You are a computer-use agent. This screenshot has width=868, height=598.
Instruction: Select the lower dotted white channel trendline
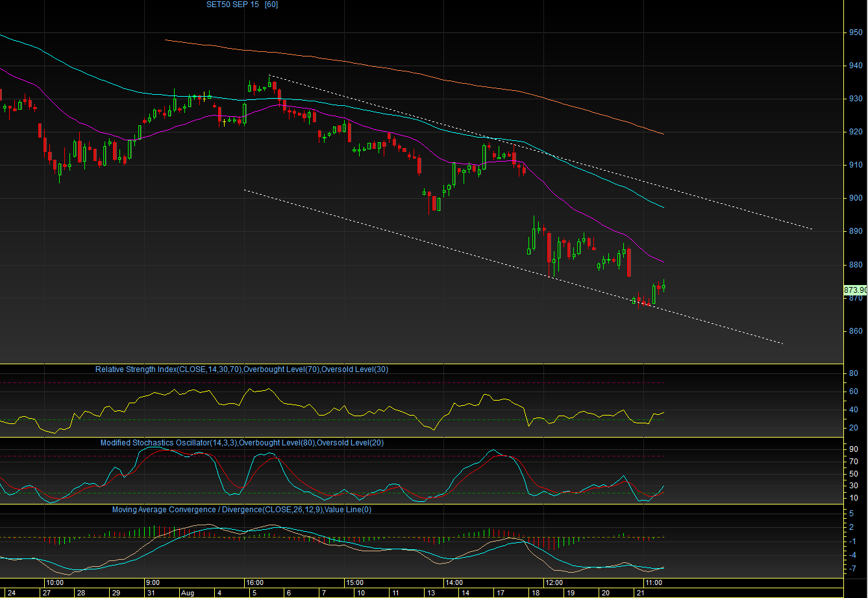click(513, 266)
